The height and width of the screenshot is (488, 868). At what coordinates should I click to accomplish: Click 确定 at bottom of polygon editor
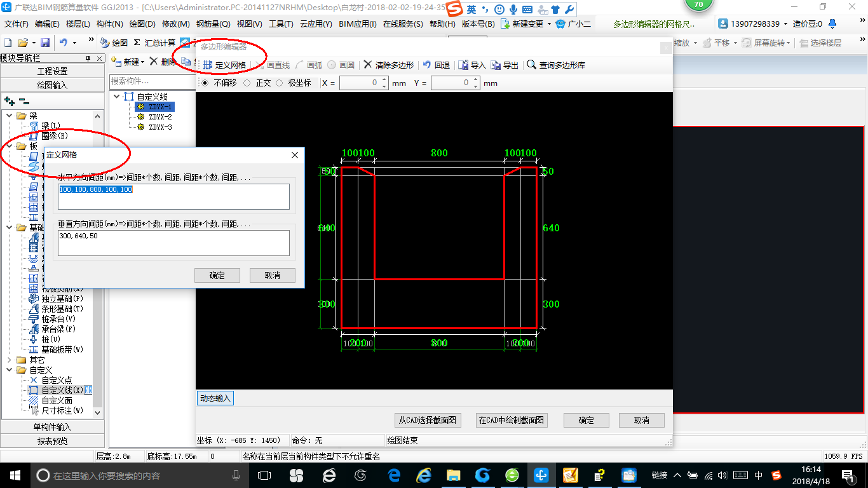(x=586, y=420)
